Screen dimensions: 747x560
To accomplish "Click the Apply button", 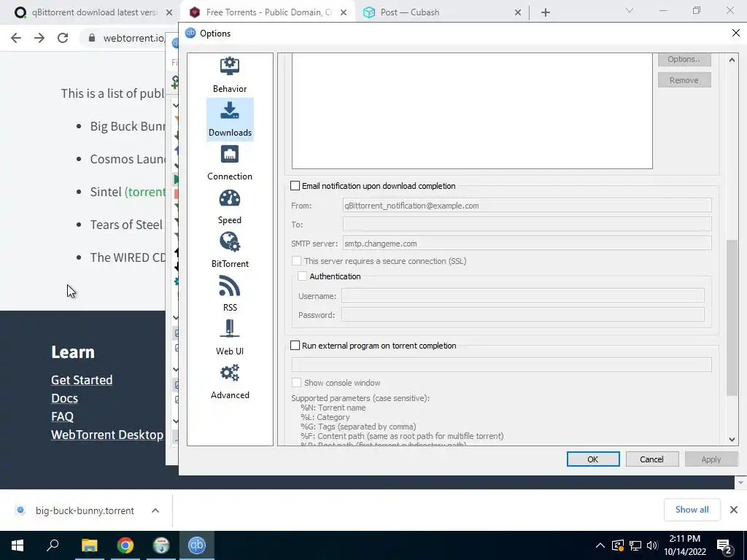I will click(x=711, y=459).
